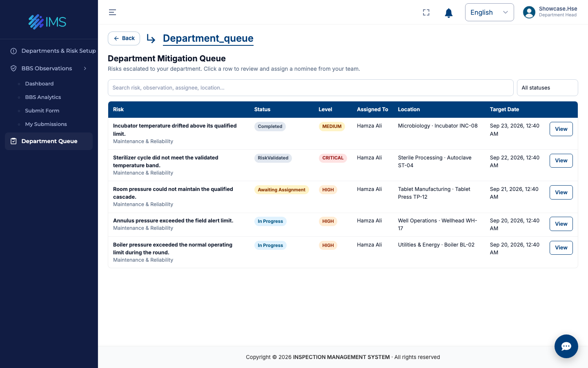Open the chat support bubble
Screen dimensions: 588x368
point(566,346)
